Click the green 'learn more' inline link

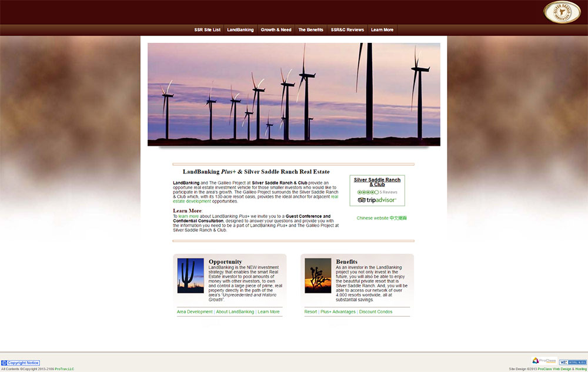(x=189, y=216)
